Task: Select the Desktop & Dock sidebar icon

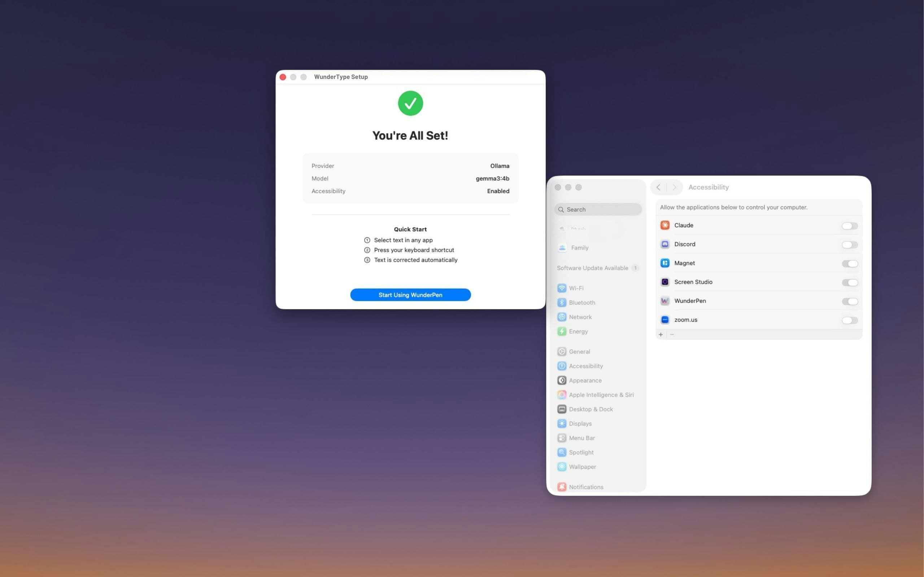Action: point(562,409)
